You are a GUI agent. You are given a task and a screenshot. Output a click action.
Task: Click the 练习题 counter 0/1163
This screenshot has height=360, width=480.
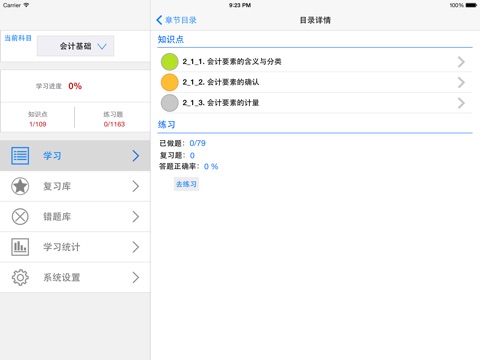(114, 124)
